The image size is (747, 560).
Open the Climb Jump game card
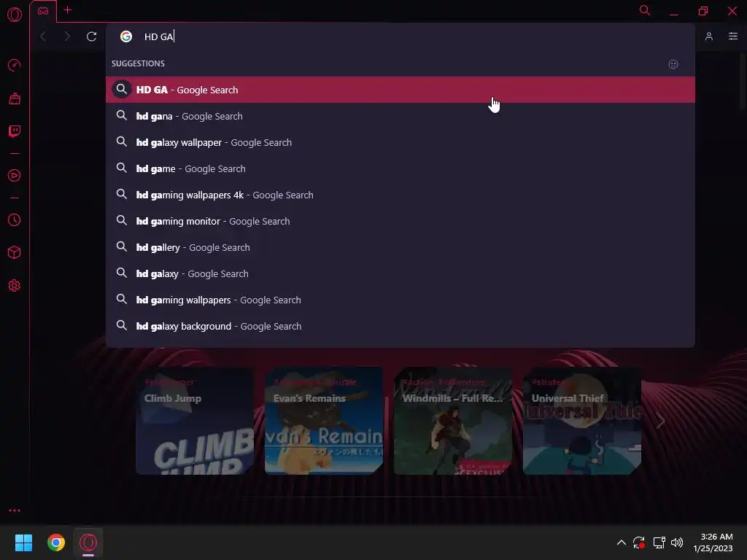click(195, 421)
